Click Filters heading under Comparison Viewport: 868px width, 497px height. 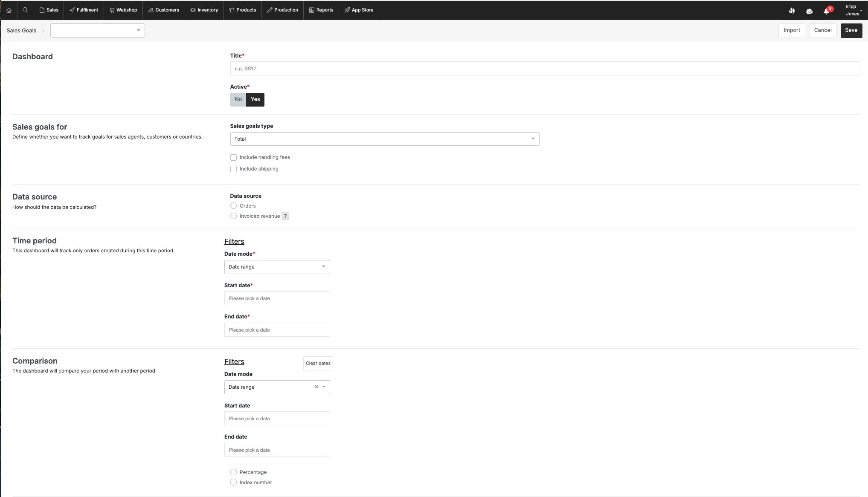(234, 361)
